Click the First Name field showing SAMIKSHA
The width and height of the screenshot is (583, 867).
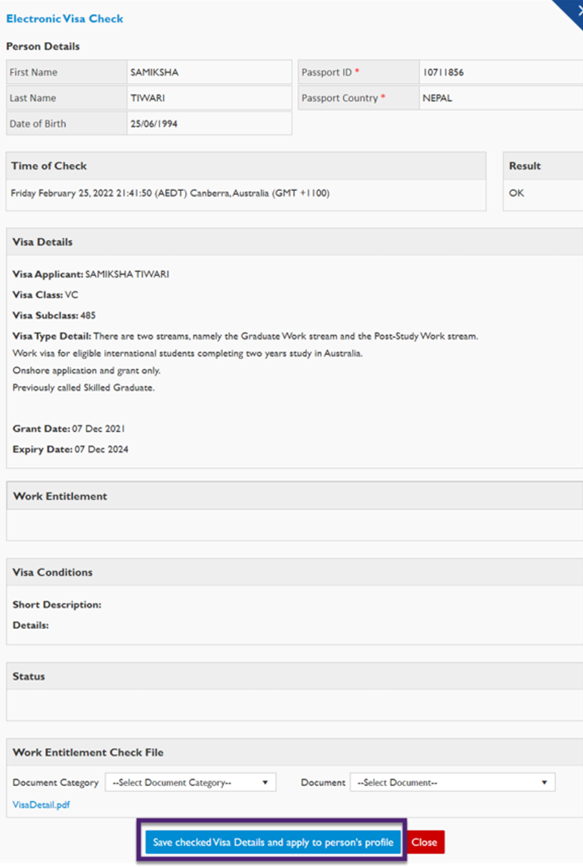(x=209, y=72)
